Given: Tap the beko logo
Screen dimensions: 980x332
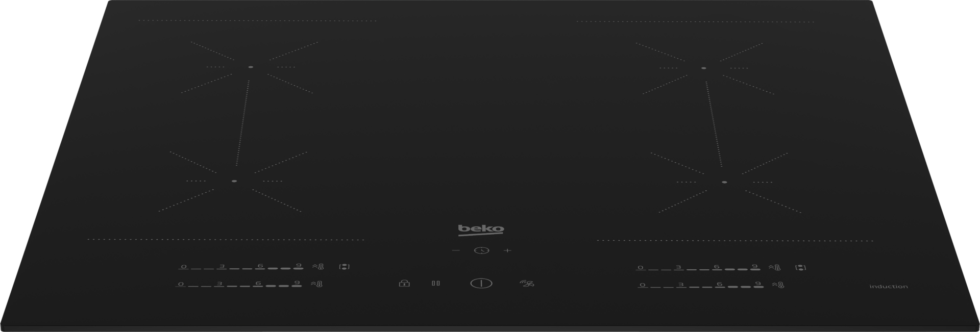Looking at the screenshot, I should tap(481, 229).
